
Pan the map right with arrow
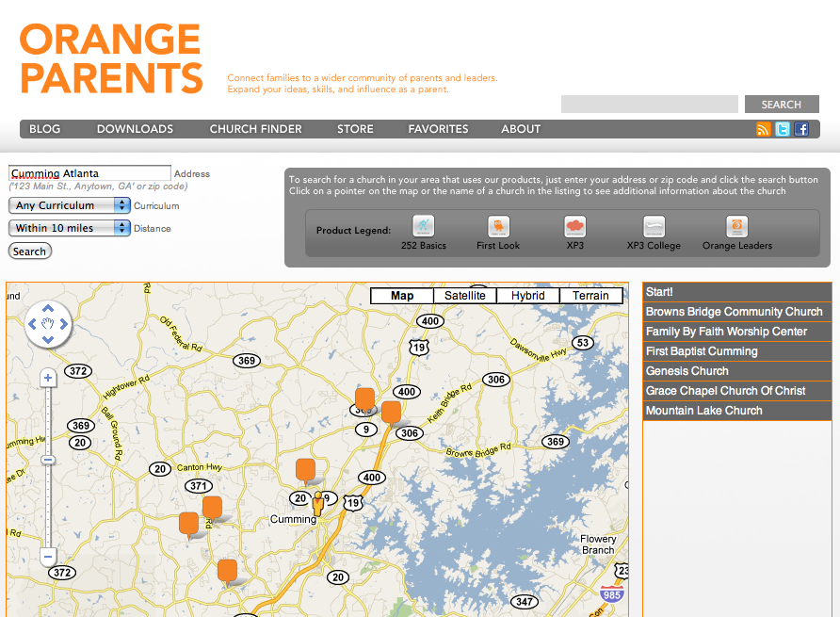point(64,324)
